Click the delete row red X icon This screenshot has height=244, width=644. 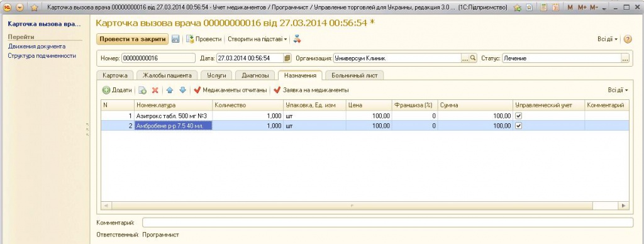[155, 90]
